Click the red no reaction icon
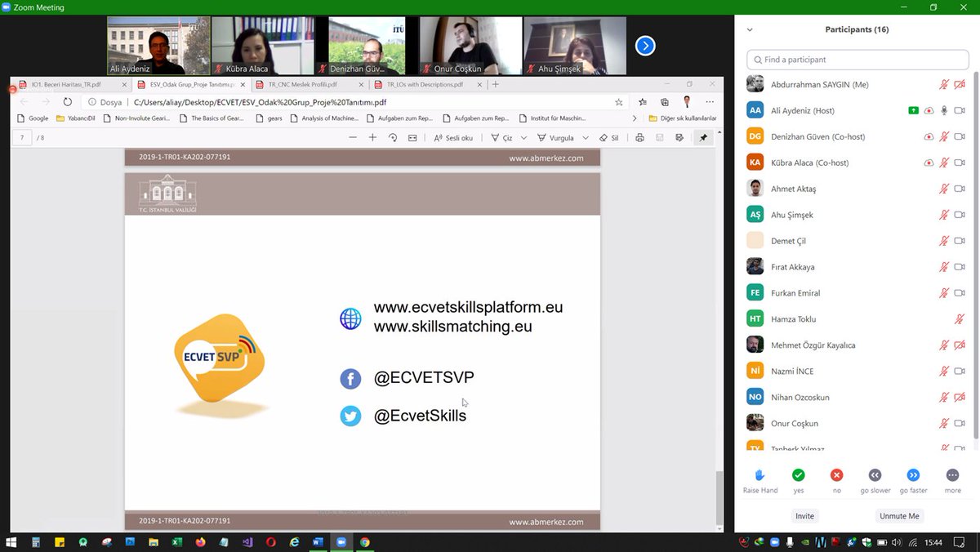This screenshot has width=980, height=552. tap(836, 474)
